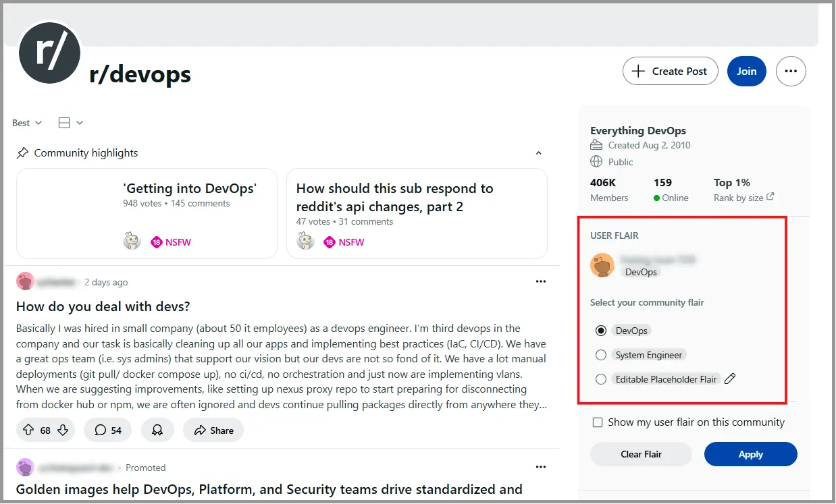The image size is (836, 504).
Task: Collapse the Community highlights section
Action: point(538,152)
